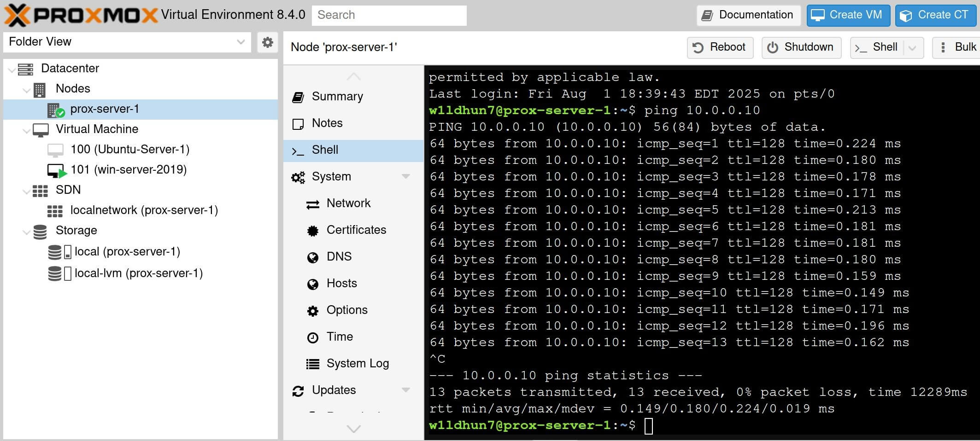The width and height of the screenshot is (980, 441).
Task: Click the Certificates badge icon
Action: (313, 231)
